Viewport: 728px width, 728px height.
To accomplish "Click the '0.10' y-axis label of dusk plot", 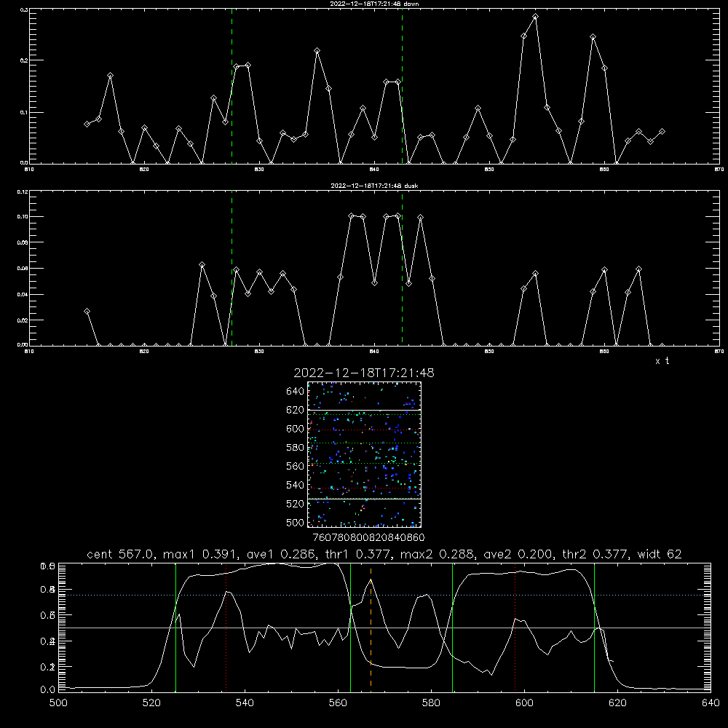I will [22, 217].
